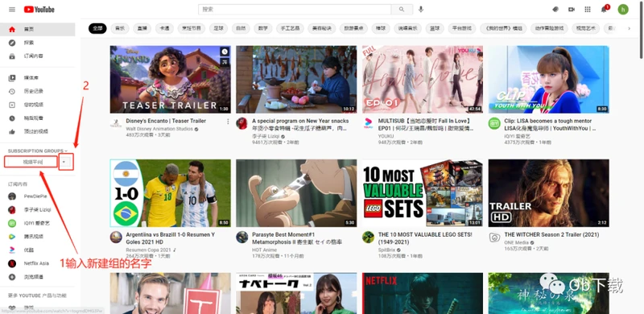This screenshot has height=314, width=644.
Task: Open Parasyte Best Moment thumbnail
Action: click(x=296, y=193)
